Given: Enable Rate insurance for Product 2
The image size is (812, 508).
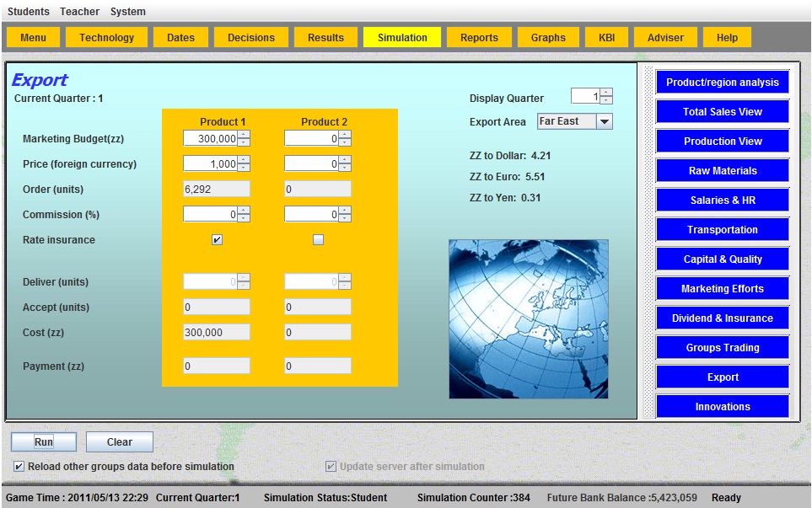Looking at the screenshot, I should (318, 240).
